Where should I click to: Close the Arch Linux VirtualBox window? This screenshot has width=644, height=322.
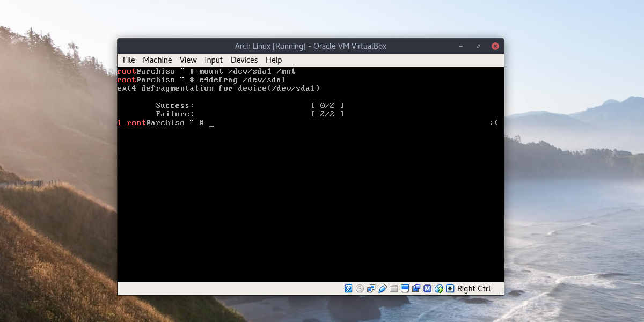click(495, 46)
